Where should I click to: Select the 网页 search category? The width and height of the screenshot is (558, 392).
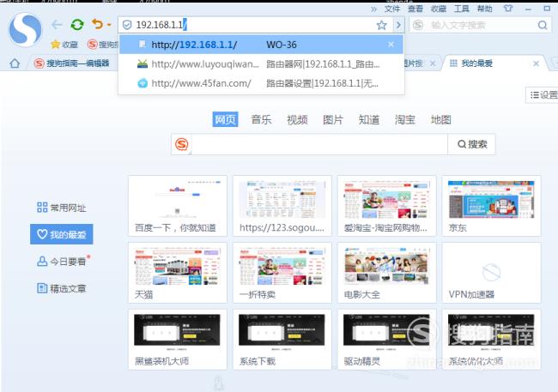[x=225, y=119]
